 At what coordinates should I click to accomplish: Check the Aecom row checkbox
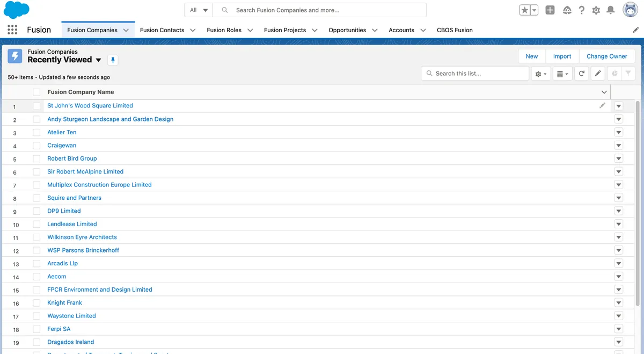click(36, 277)
